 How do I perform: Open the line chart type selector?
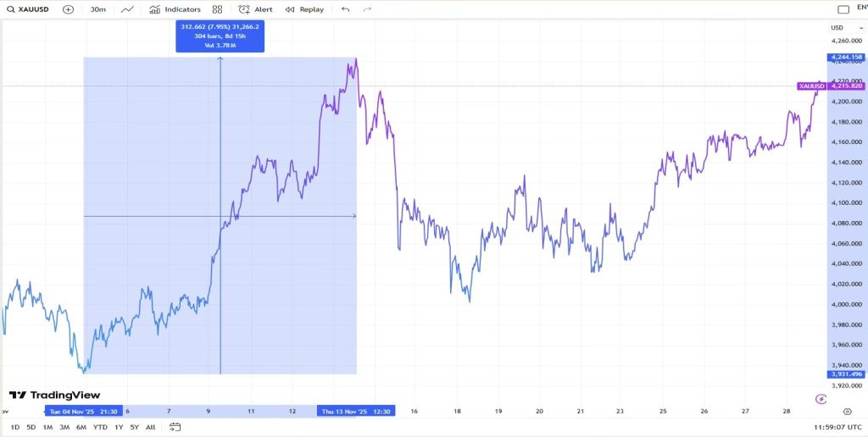[x=127, y=9]
